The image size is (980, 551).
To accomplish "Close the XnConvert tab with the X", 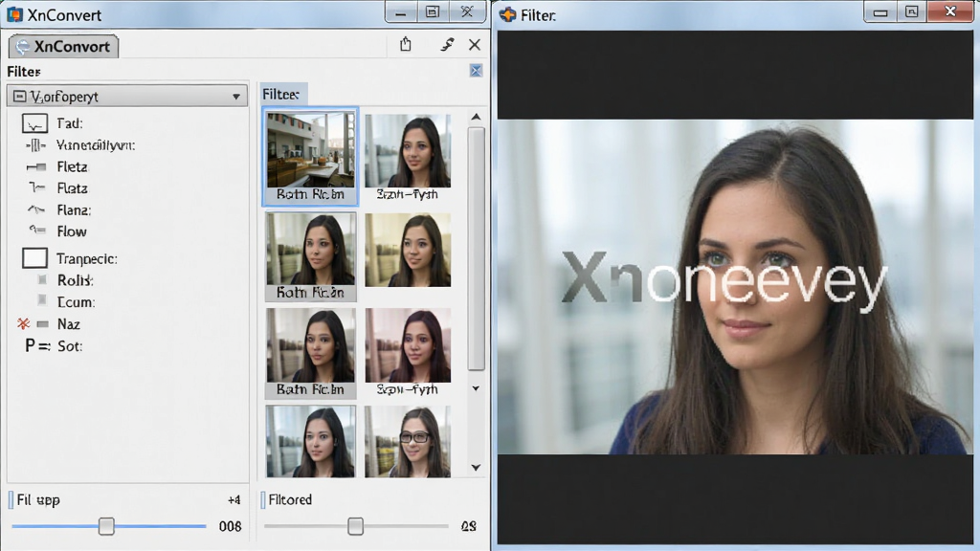I will click(x=475, y=44).
